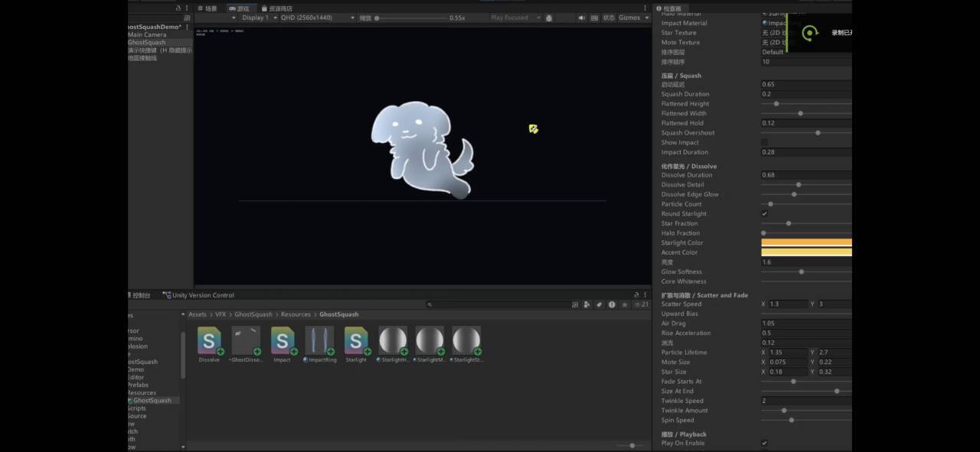The image size is (980, 452).
Task: Click the Assets breadcrumb in Project path
Action: tap(198, 314)
